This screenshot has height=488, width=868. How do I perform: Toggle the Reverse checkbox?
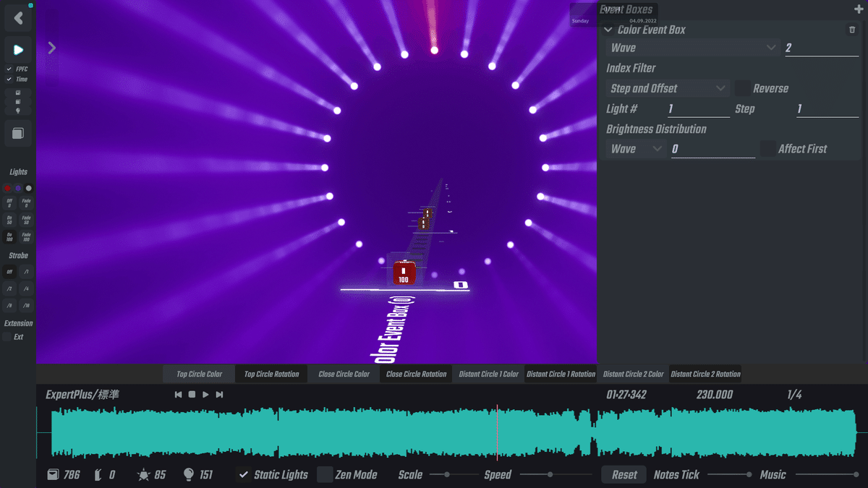[742, 88]
